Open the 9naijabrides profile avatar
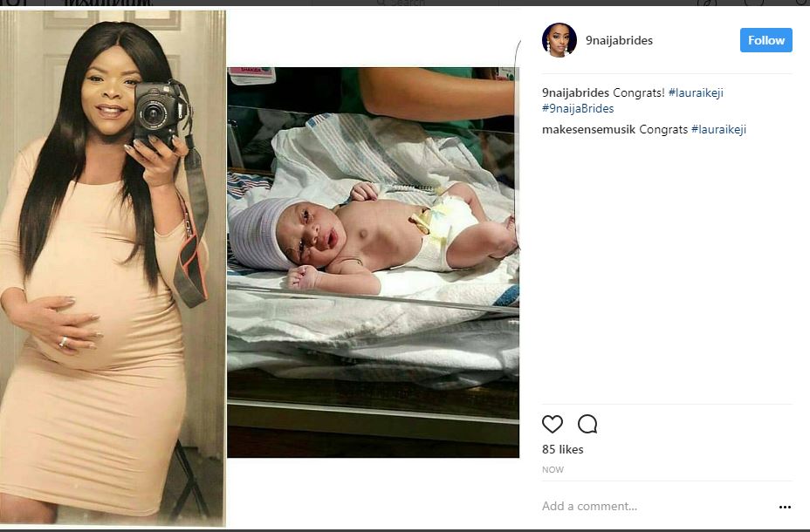 [x=559, y=40]
